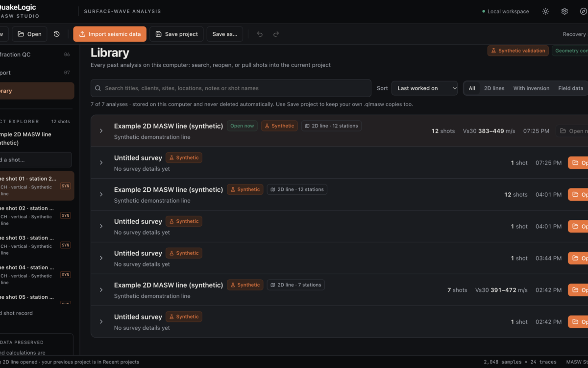Expand the 04:01 PM Untitled survey row
588x368 pixels.
pos(101,226)
